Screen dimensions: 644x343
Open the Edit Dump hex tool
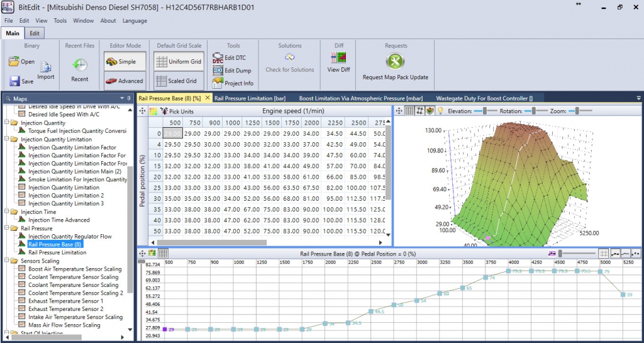point(217,70)
